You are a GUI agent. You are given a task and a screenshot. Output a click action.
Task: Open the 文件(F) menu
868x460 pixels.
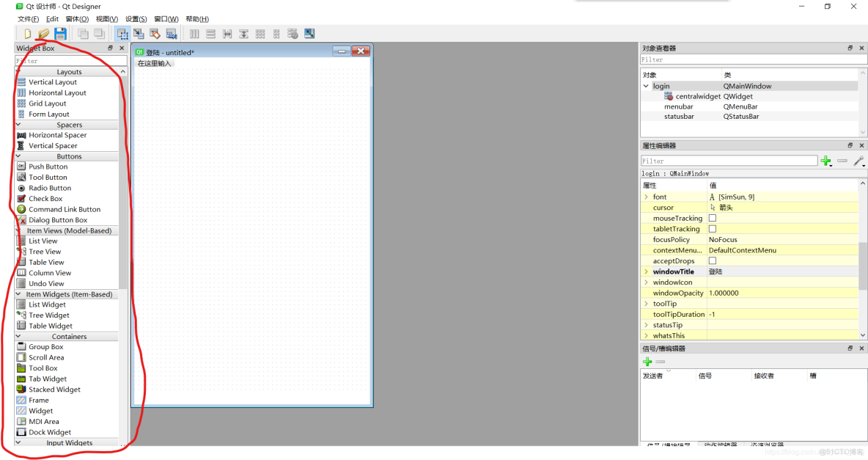click(x=29, y=19)
